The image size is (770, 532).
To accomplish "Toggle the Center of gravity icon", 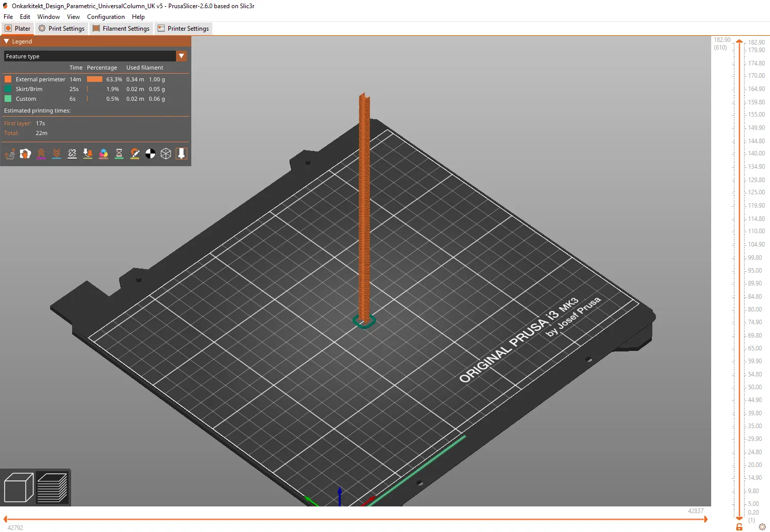I will (x=150, y=153).
